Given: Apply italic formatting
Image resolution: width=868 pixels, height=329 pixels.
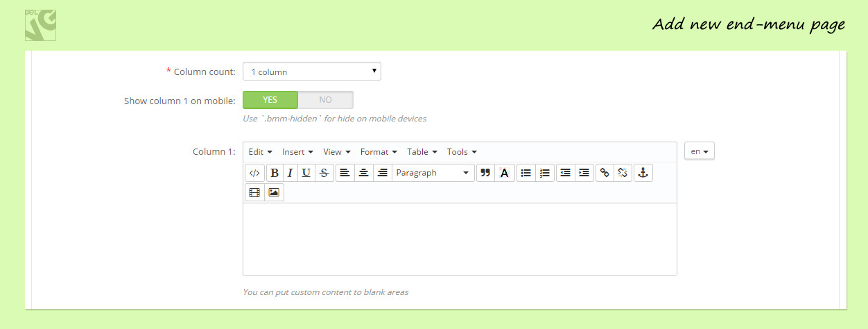Looking at the screenshot, I should tap(290, 173).
